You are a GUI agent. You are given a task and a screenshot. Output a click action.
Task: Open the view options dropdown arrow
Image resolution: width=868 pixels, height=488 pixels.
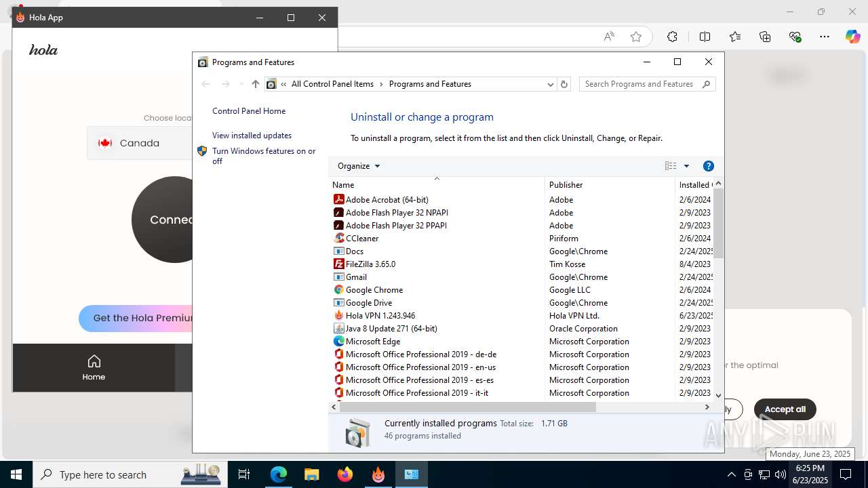click(686, 166)
